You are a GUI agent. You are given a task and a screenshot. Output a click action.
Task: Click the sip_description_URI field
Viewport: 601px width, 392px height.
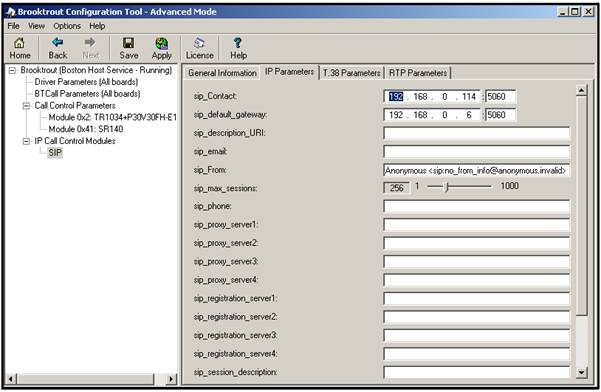[x=477, y=133]
